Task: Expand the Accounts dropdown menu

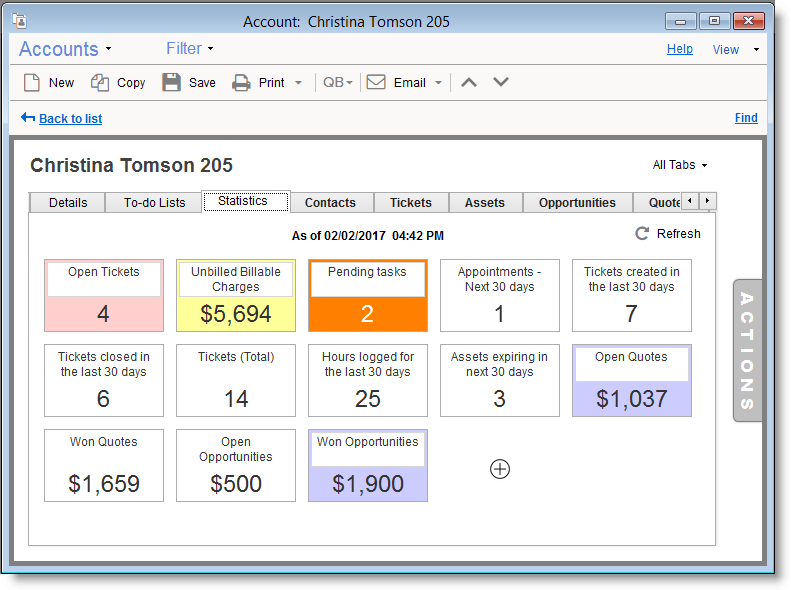Action: pos(108,49)
